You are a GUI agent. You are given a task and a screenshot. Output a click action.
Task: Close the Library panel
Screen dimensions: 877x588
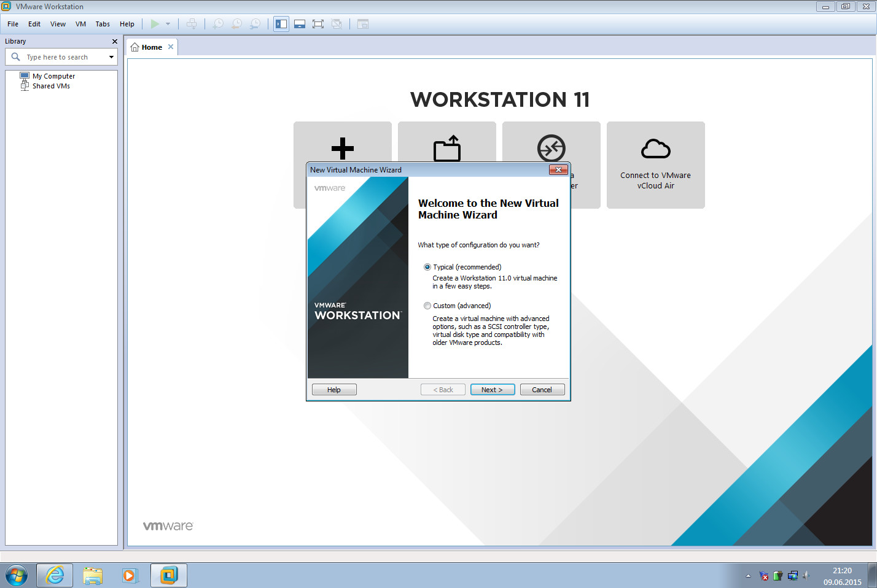tap(114, 41)
